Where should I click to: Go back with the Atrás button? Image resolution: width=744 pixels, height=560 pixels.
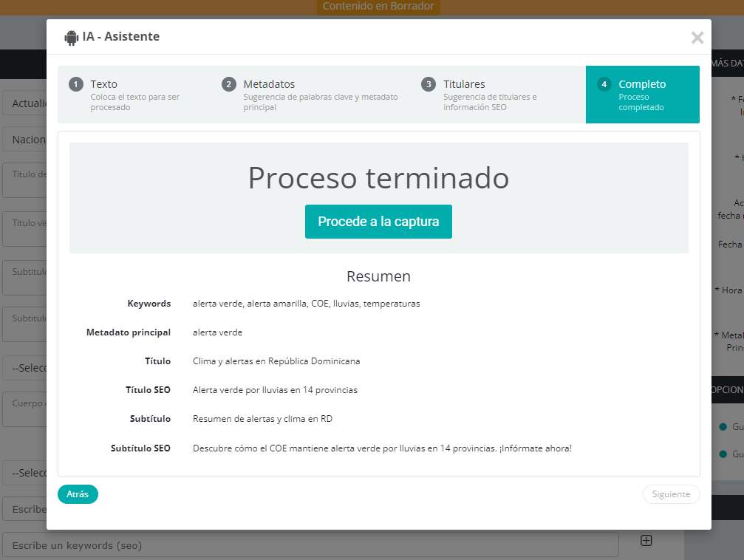click(78, 494)
